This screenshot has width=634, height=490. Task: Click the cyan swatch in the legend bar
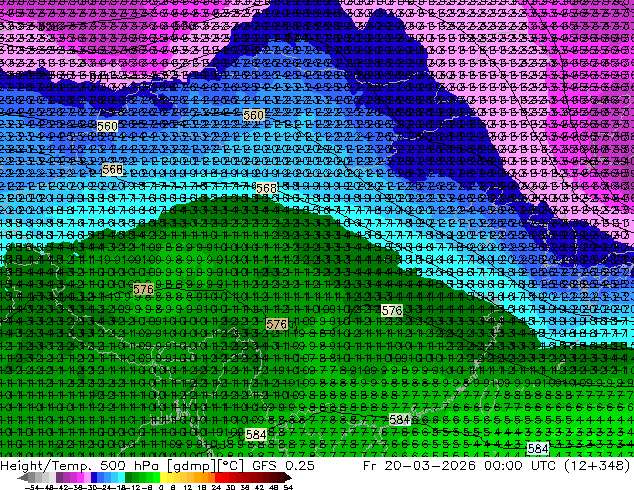click(121, 477)
